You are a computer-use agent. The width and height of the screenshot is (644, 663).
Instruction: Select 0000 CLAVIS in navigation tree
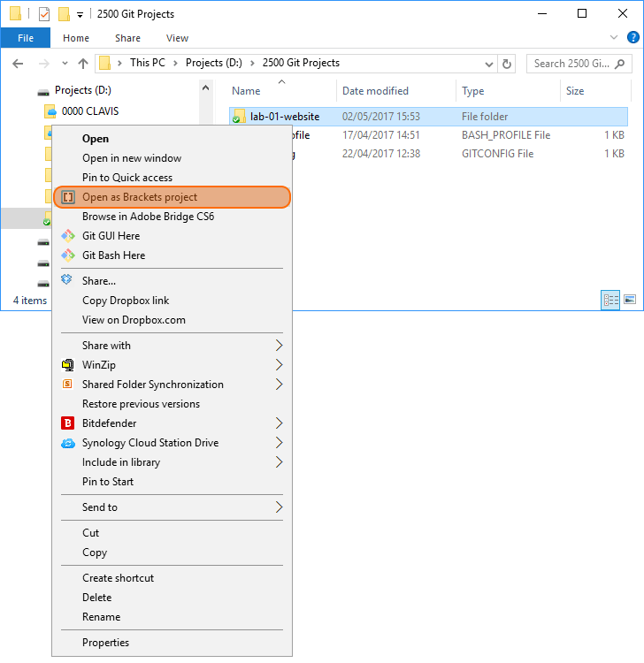(90, 111)
